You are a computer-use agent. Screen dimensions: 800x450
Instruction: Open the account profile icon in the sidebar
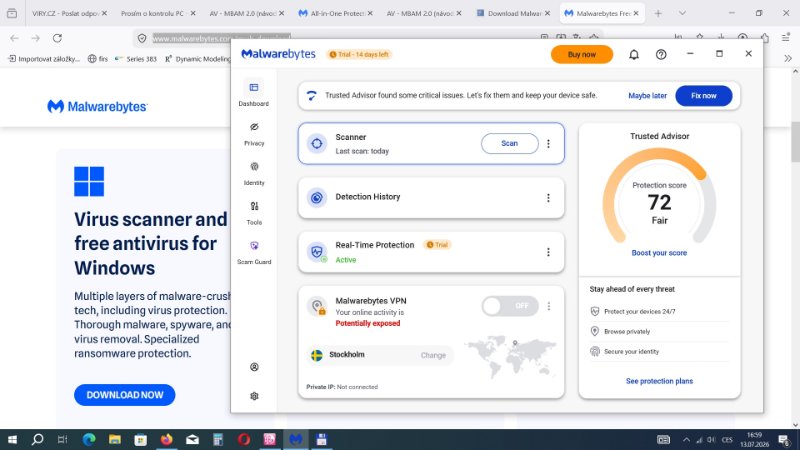coord(254,367)
